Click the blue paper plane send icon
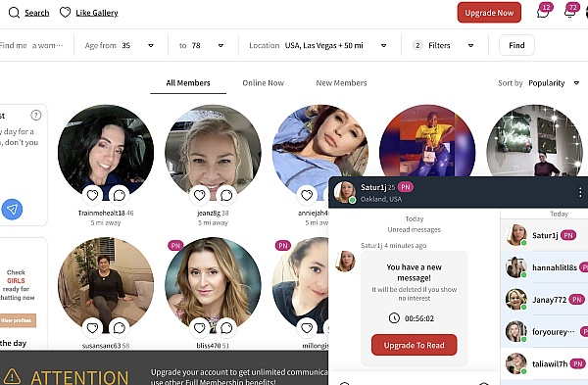The image size is (588, 385). coord(12,210)
